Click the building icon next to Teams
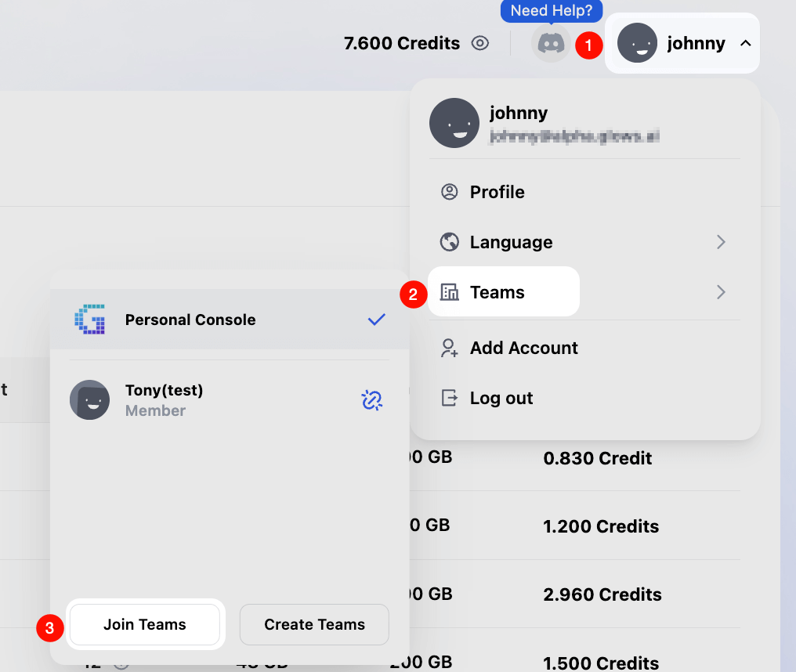 449,292
